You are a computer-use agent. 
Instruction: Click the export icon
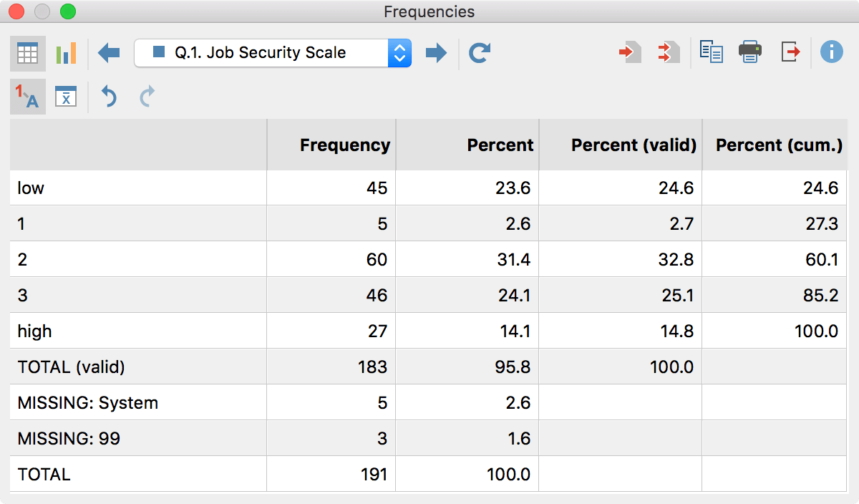pyautogui.click(x=790, y=52)
